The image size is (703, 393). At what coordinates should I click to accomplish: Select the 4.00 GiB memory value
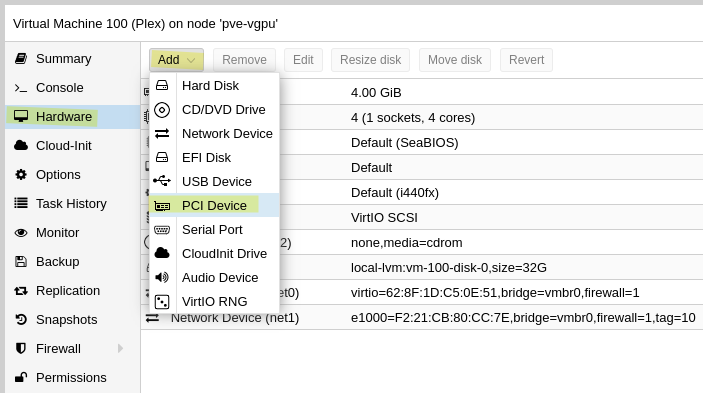pos(376,93)
